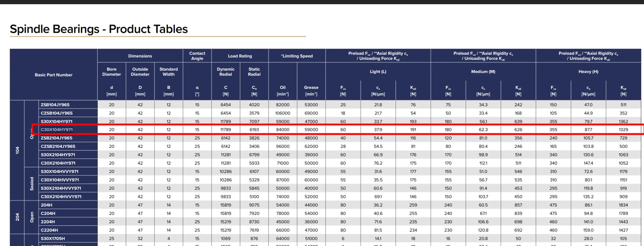Image resolution: width=644 pixels, height=246 pixels.
Task: Click the Contact Angle column header
Action: tap(197, 56)
